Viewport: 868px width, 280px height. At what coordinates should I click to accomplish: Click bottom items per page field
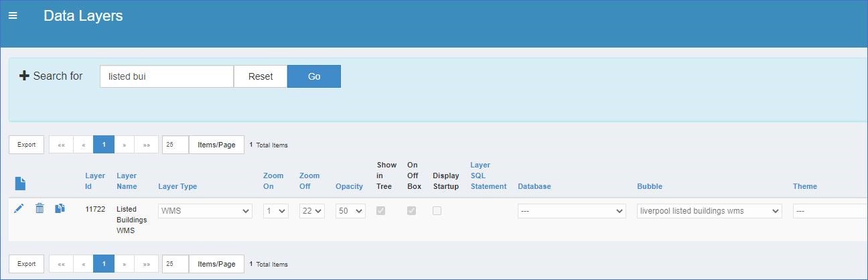pyautogui.click(x=175, y=264)
